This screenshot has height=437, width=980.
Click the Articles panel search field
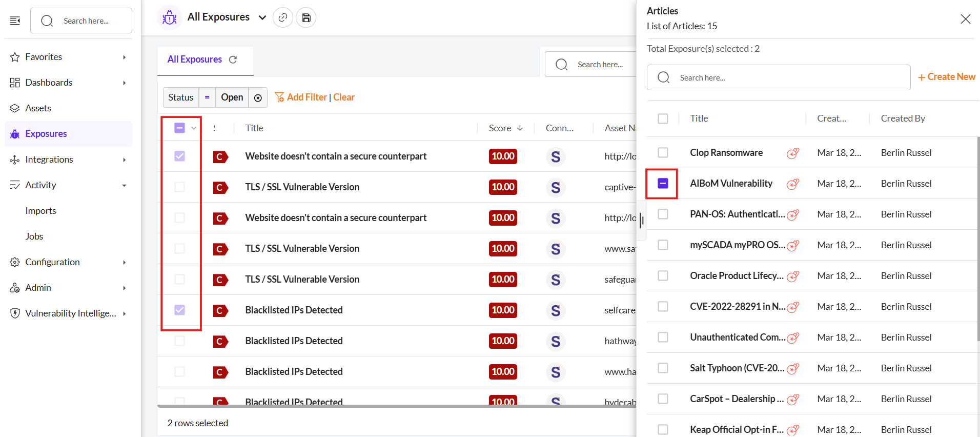pyautogui.click(x=779, y=77)
